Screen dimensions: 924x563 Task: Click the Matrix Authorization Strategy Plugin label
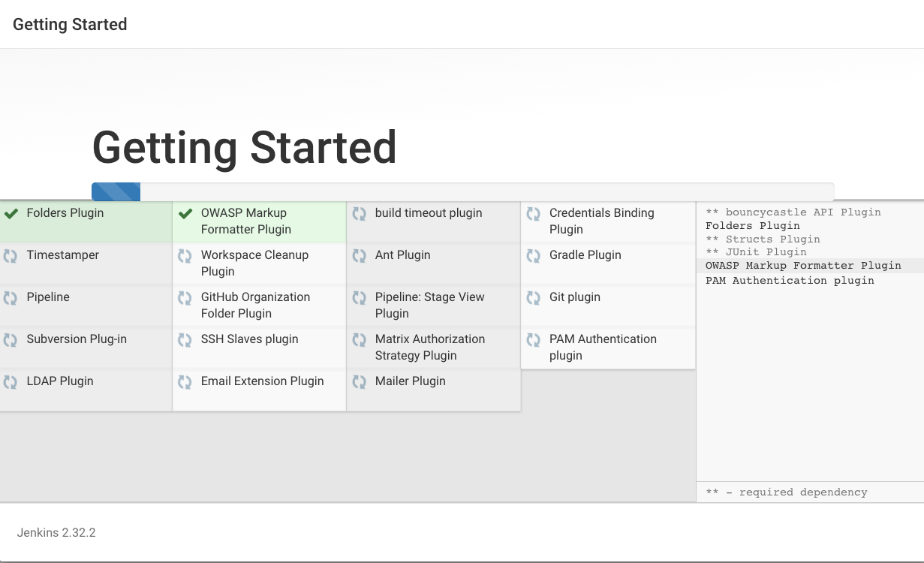pos(430,348)
